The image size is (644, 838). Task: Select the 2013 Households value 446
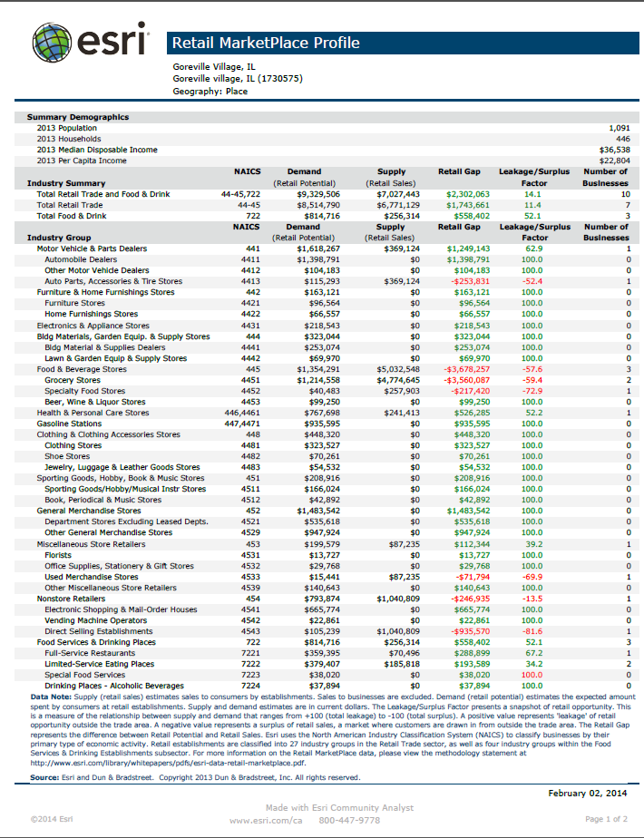tap(623, 139)
